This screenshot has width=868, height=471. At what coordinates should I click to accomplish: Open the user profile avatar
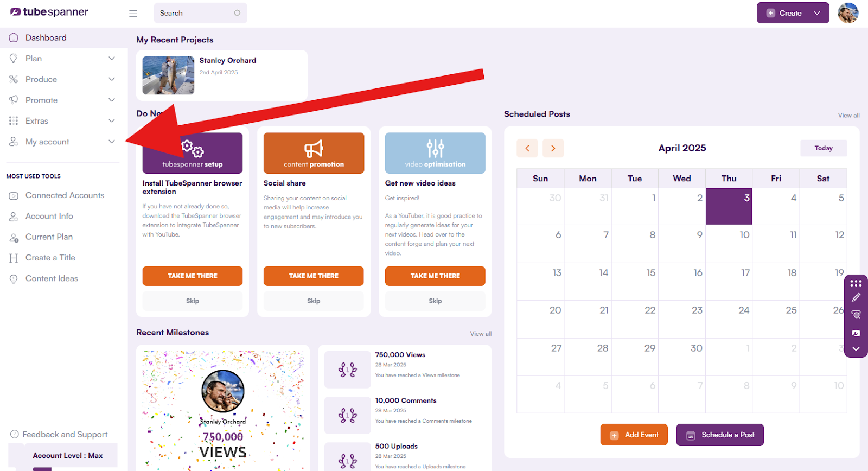click(x=848, y=13)
